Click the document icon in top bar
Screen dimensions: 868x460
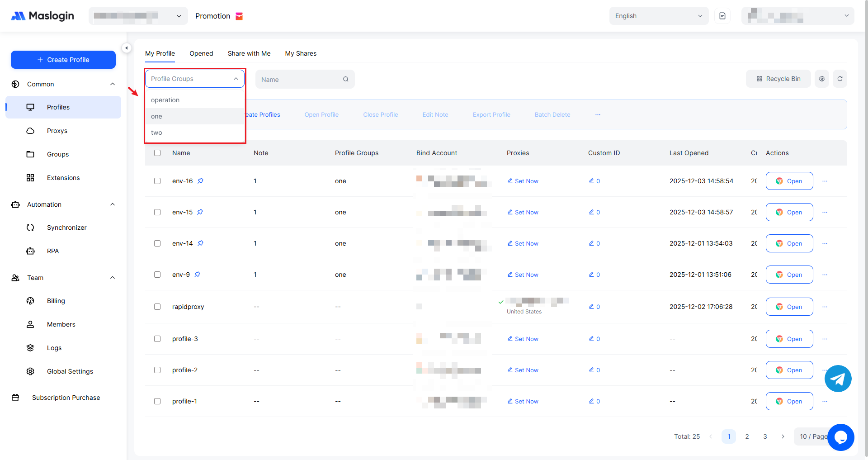tap(722, 16)
